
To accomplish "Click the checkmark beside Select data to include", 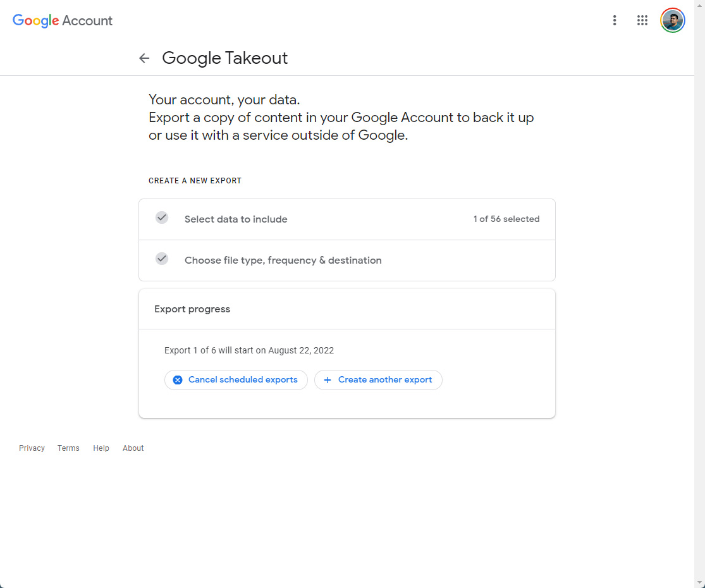I will pyautogui.click(x=162, y=217).
